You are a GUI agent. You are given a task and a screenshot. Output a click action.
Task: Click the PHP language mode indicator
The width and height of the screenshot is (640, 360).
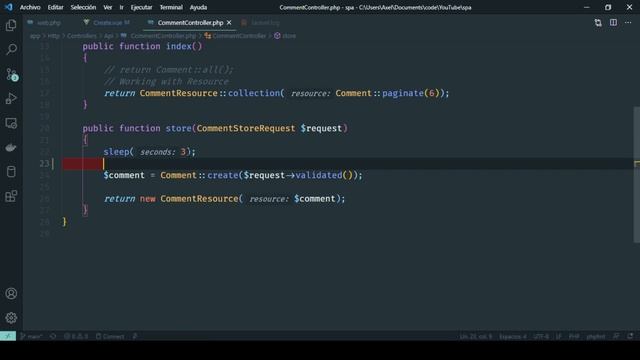pos(574,337)
